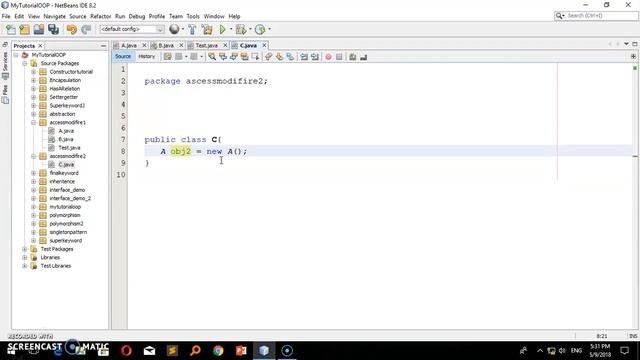
Task: Select Test.java in the project tree
Action: pyautogui.click(x=69, y=148)
